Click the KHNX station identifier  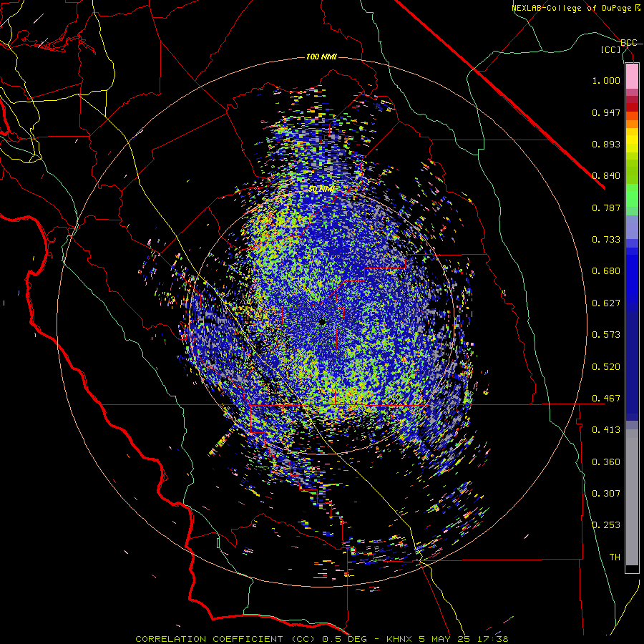(x=401, y=639)
